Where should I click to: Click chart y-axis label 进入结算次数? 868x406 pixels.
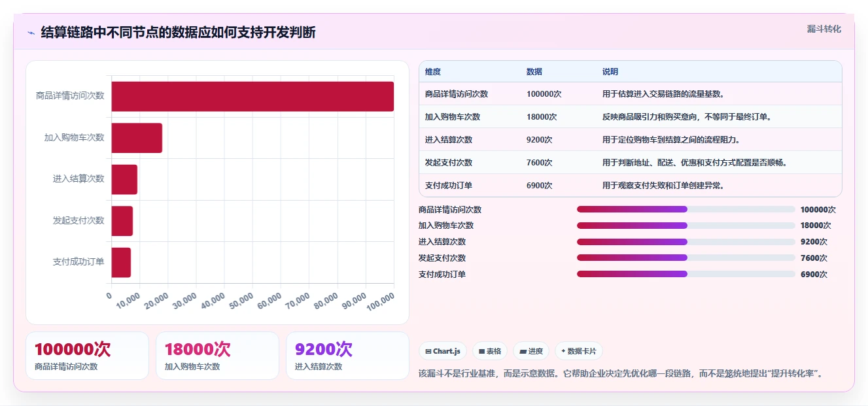tap(78, 179)
